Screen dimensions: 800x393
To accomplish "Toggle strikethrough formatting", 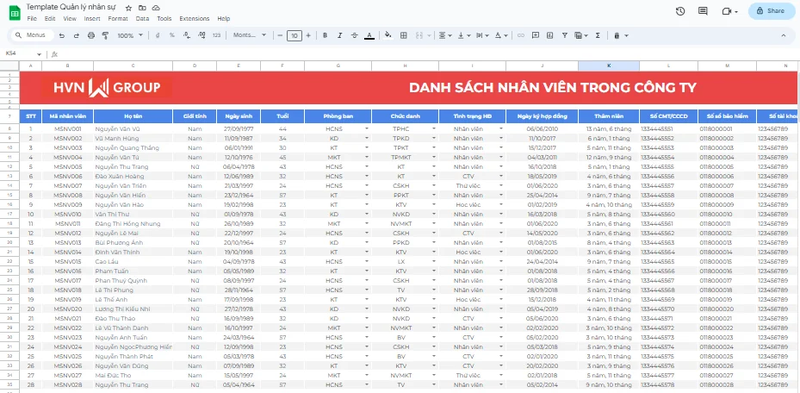I will click(355, 36).
